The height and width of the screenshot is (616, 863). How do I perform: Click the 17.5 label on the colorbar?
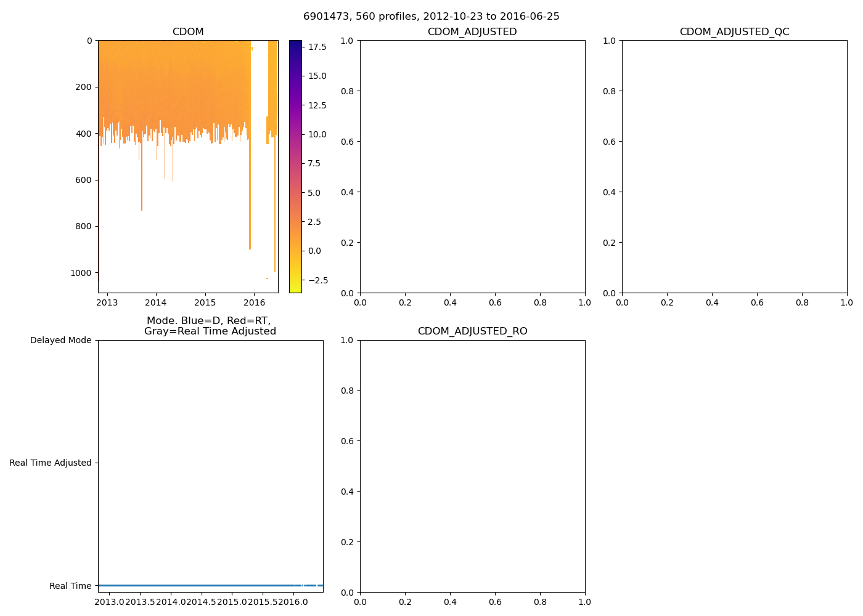click(317, 47)
